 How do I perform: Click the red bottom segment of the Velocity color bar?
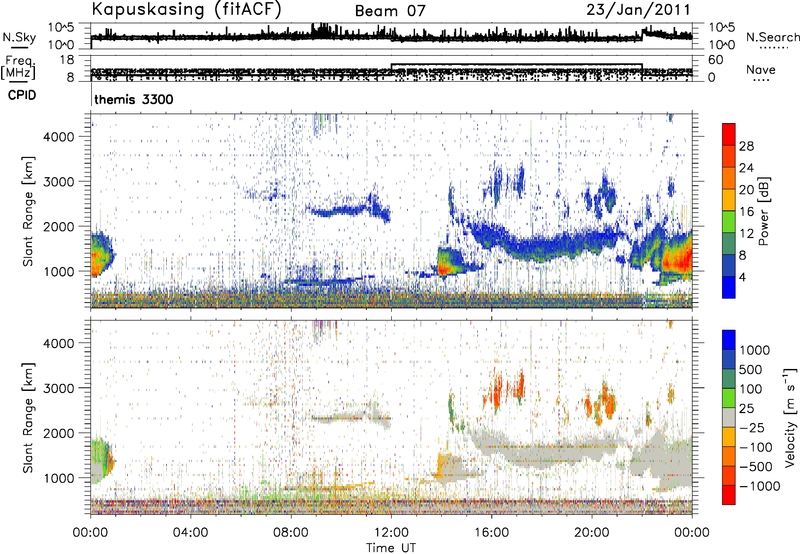(729, 495)
